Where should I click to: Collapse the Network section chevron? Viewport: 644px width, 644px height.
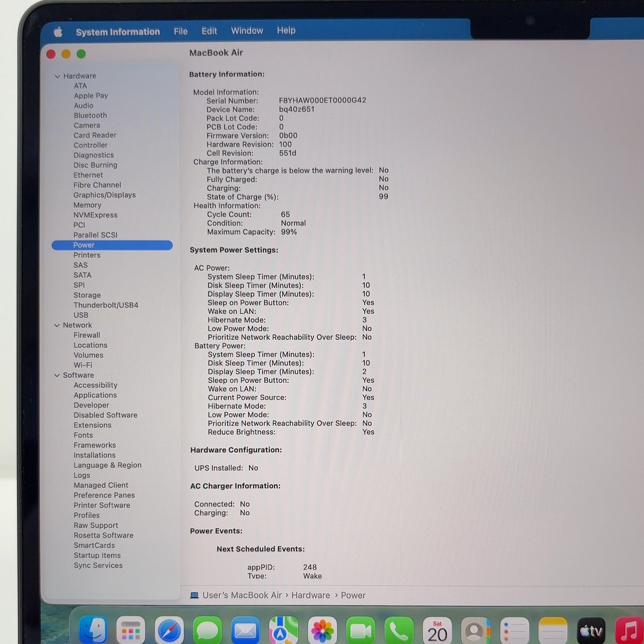tap(57, 325)
